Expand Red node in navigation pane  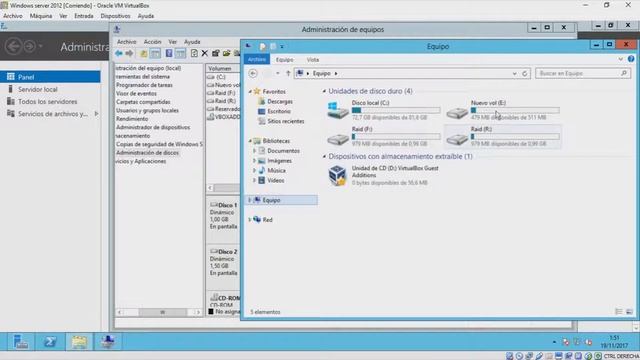(250, 220)
